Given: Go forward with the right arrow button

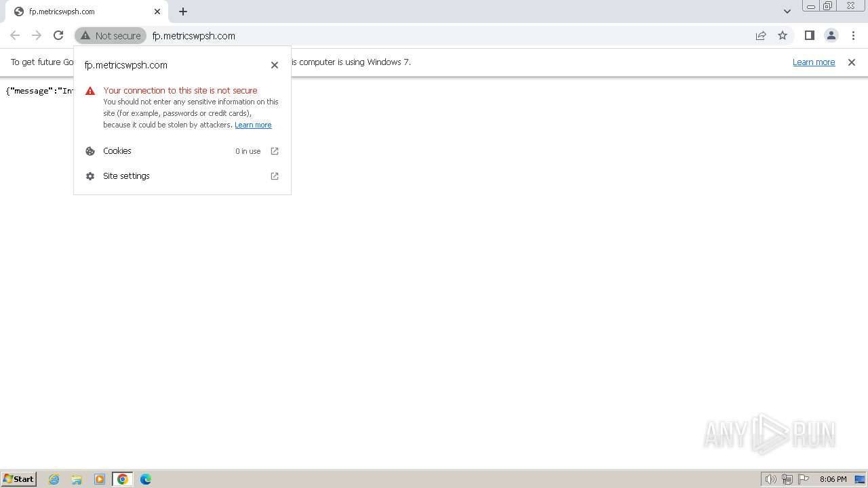Looking at the screenshot, I should coord(37,35).
